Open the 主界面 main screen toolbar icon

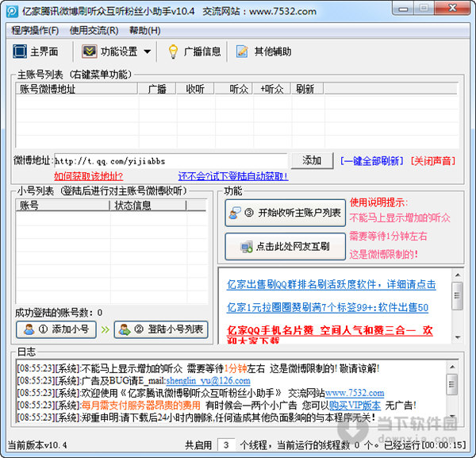tap(20, 52)
